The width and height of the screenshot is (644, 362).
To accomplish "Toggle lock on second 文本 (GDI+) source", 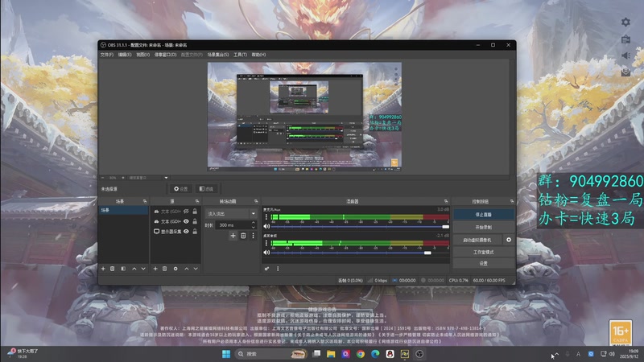I will tap(195, 221).
